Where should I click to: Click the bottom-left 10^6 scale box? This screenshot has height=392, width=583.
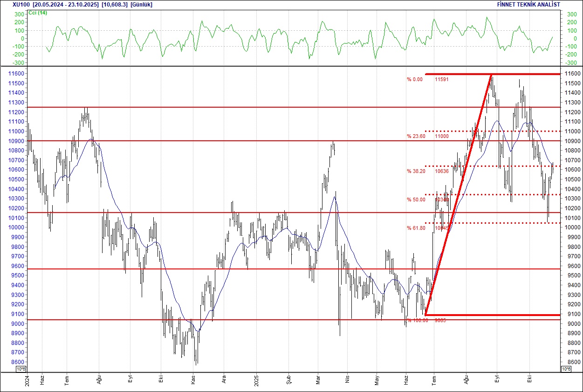(x=21, y=369)
